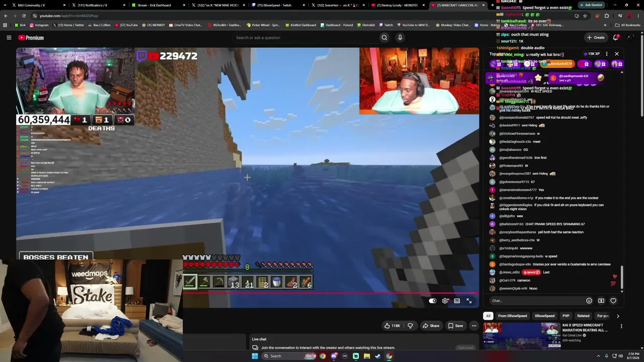The width and height of the screenshot is (644, 362).
Task: Open the timdunk4574 top chat chip
Action: click(558, 64)
